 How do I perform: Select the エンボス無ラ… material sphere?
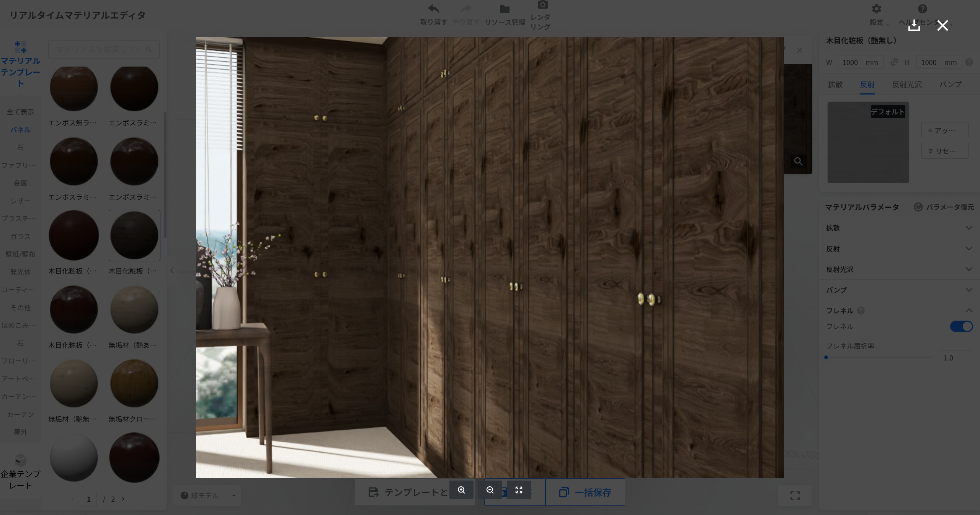(x=73, y=88)
